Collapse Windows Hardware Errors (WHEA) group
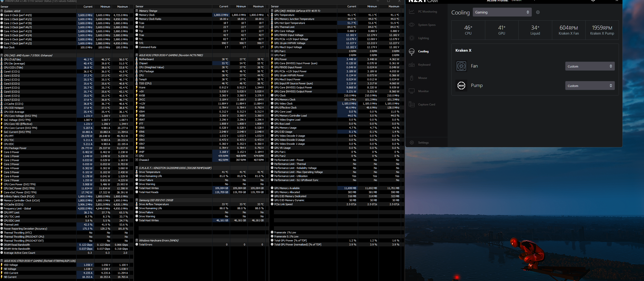Viewport: 644px width, 281px height. (137, 241)
